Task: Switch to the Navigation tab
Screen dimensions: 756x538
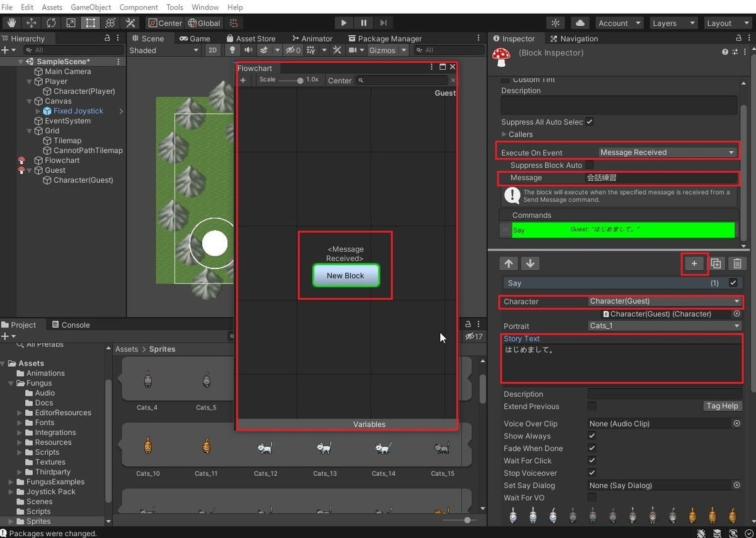Action: tap(574, 38)
